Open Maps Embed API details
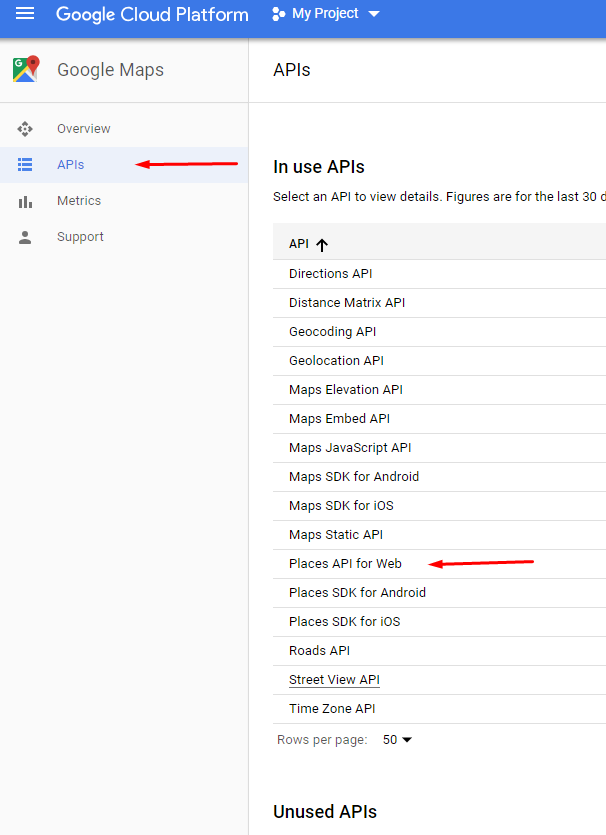 click(339, 419)
